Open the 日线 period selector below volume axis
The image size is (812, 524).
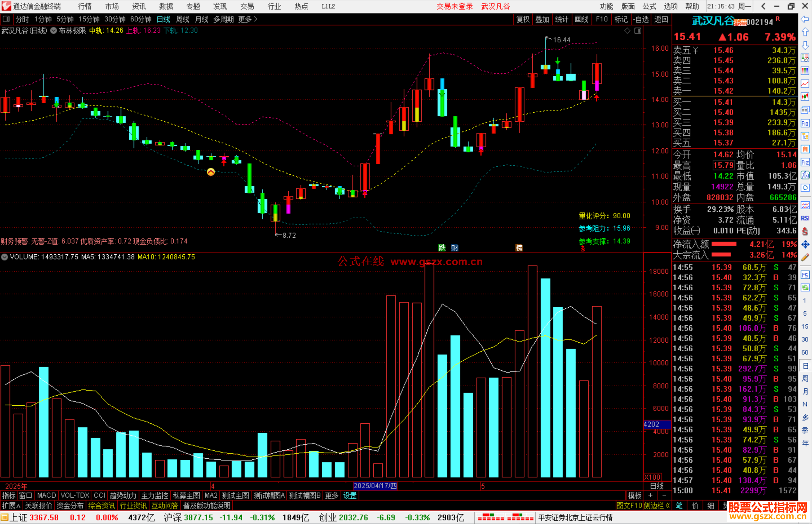(657, 486)
